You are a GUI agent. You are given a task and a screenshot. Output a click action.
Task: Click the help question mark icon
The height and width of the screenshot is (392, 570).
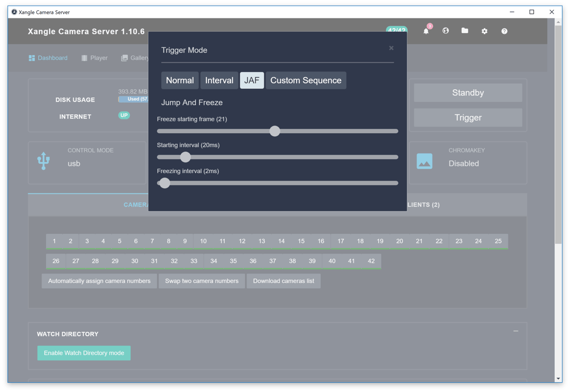coord(504,31)
